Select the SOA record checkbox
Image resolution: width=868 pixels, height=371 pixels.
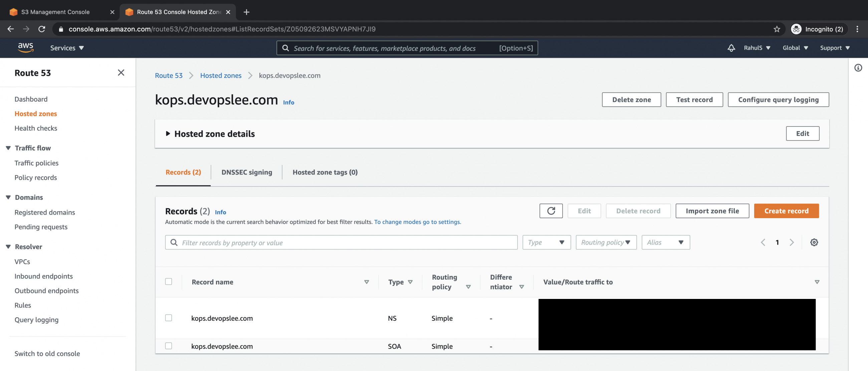click(x=169, y=346)
